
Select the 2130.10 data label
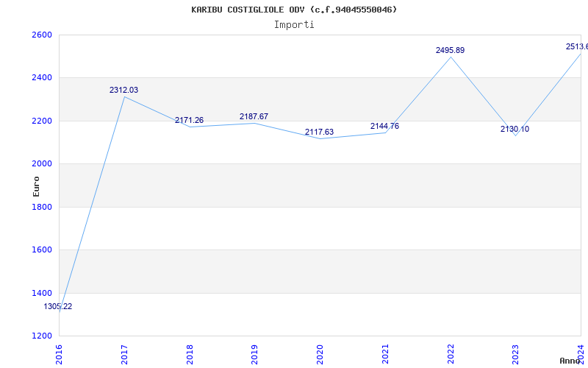515,130
